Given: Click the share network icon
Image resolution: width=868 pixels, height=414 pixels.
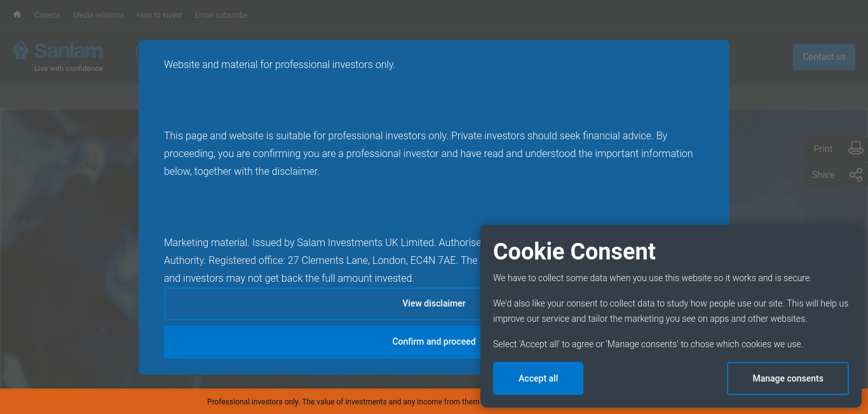Looking at the screenshot, I should coord(856,175).
